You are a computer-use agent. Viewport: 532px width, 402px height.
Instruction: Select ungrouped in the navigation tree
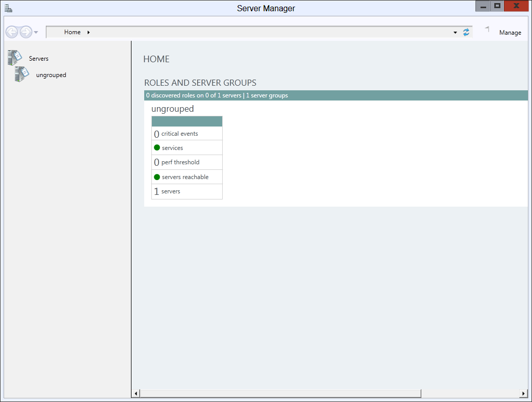51,75
